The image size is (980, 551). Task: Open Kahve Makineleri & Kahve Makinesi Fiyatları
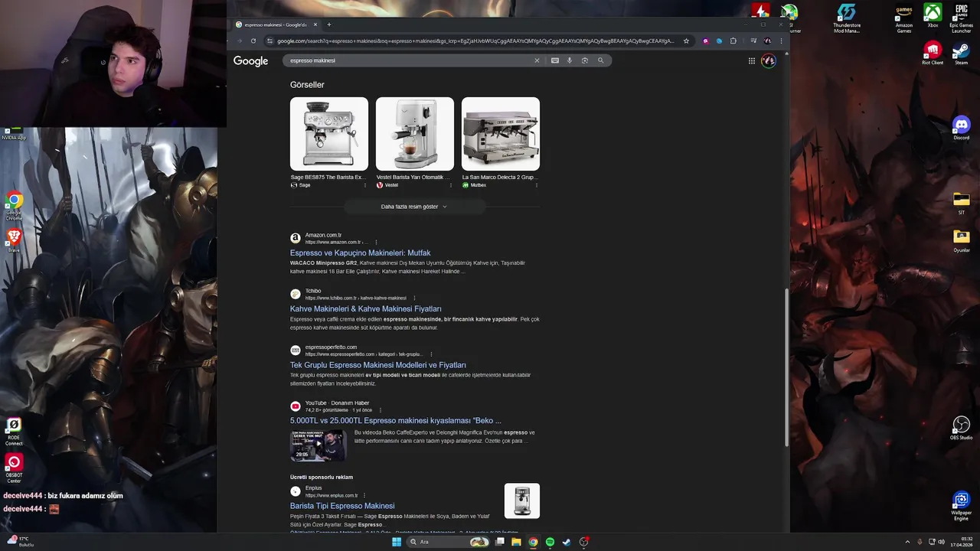click(365, 309)
